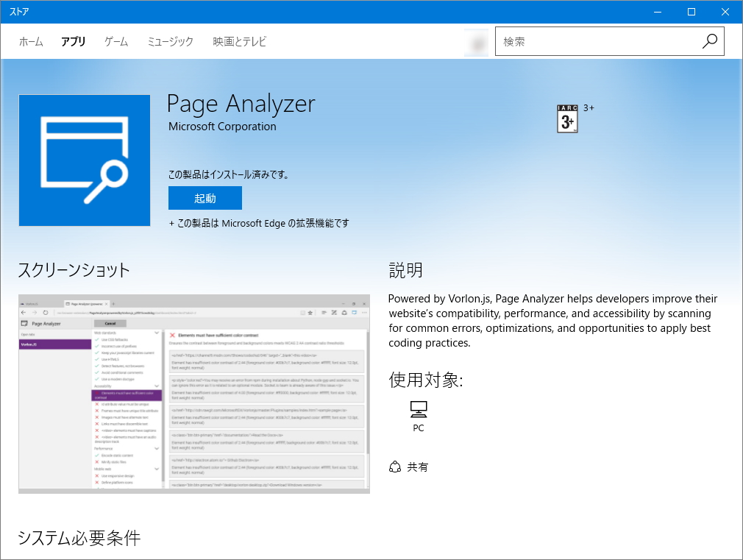The width and height of the screenshot is (743, 560).
Task: Open the Page Analyzer screenshot preview
Action: (x=193, y=394)
